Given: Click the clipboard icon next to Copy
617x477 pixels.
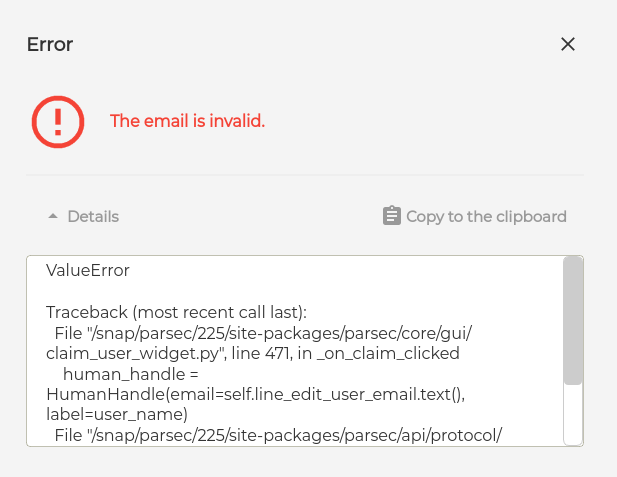Looking at the screenshot, I should (392, 216).
